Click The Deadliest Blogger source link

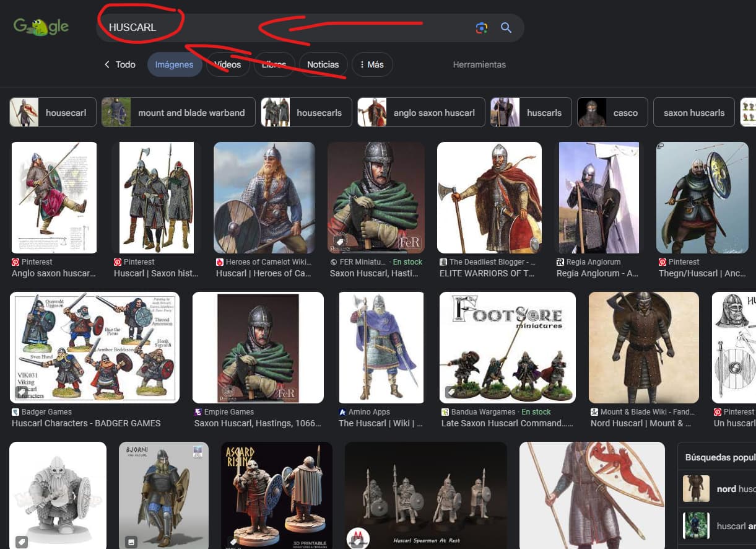point(492,262)
